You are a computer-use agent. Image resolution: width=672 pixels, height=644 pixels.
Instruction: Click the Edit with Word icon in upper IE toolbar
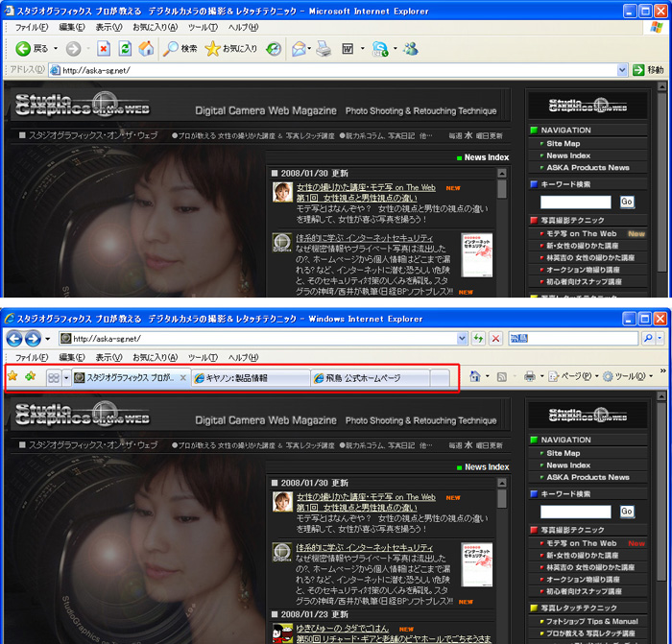(x=348, y=49)
